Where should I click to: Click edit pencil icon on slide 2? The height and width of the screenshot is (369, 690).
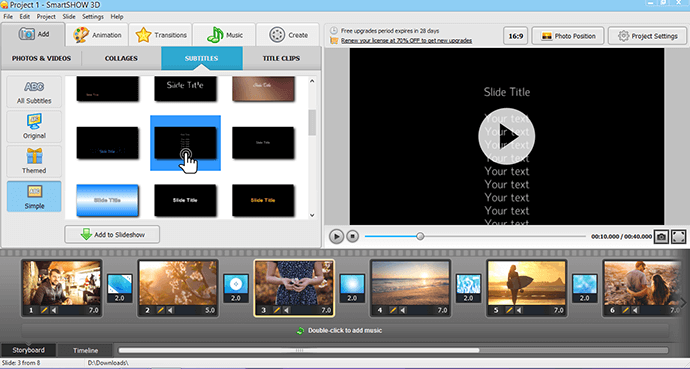point(161,310)
